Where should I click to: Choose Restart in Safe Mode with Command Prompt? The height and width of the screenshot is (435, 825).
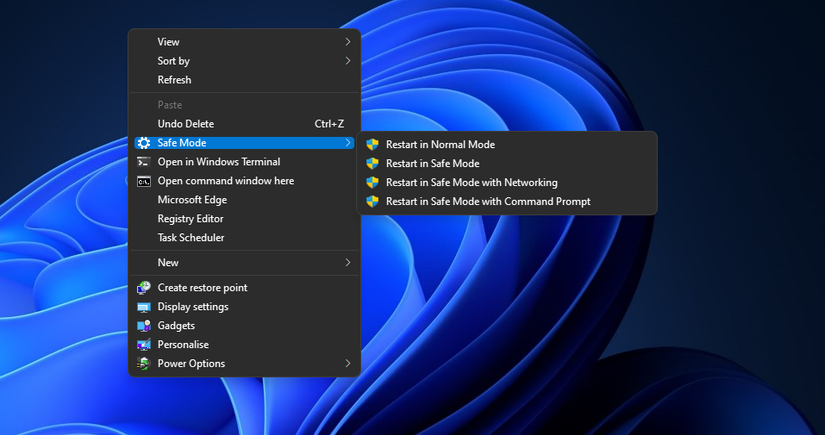(507, 201)
